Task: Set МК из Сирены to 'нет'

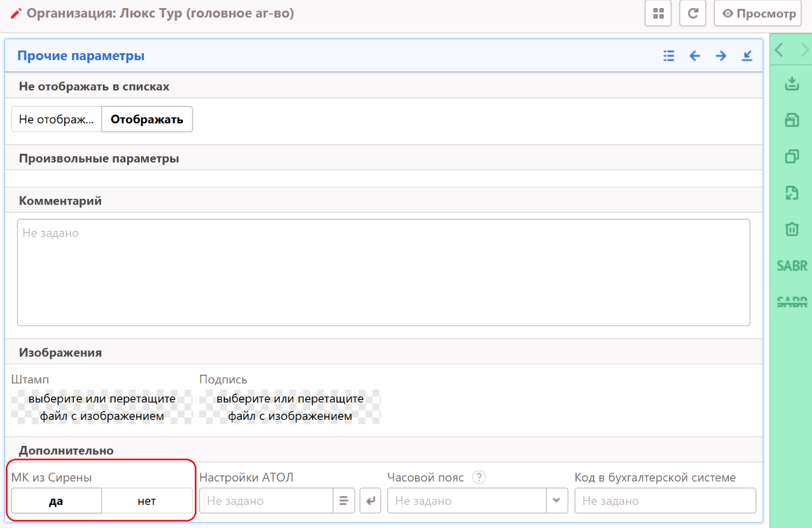Action: click(x=147, y=501)
